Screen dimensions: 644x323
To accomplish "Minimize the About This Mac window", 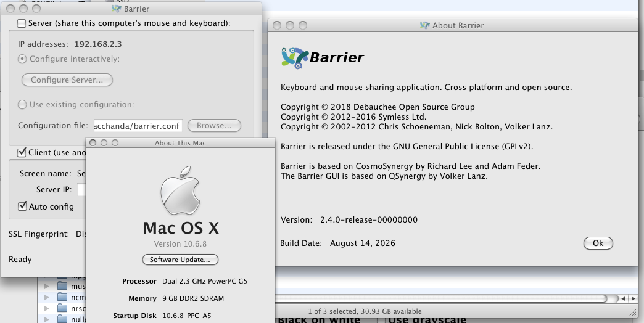I will click(104, 143).
